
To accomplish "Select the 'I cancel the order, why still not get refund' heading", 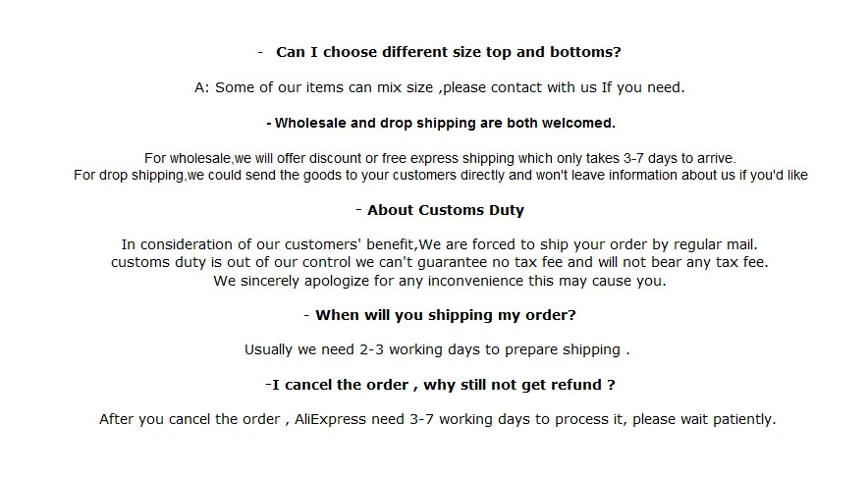I will point(440,385).
